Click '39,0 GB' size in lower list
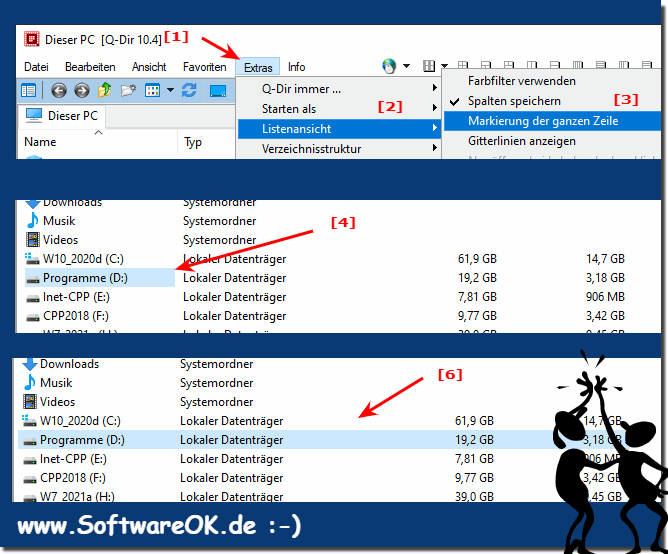The image size is (668, 554). pyautogui.click(x=474, y=496)
